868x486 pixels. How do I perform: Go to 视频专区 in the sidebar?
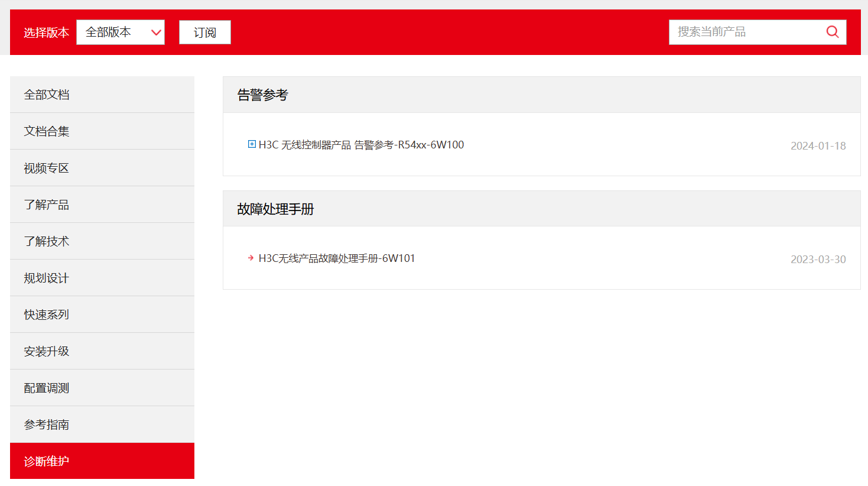pyautogui.click(x=102, y=168)
